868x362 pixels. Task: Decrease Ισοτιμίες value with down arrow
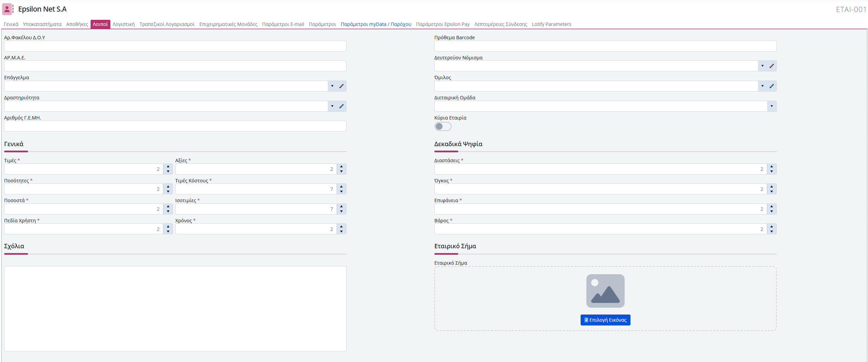[x=341, y=211]
